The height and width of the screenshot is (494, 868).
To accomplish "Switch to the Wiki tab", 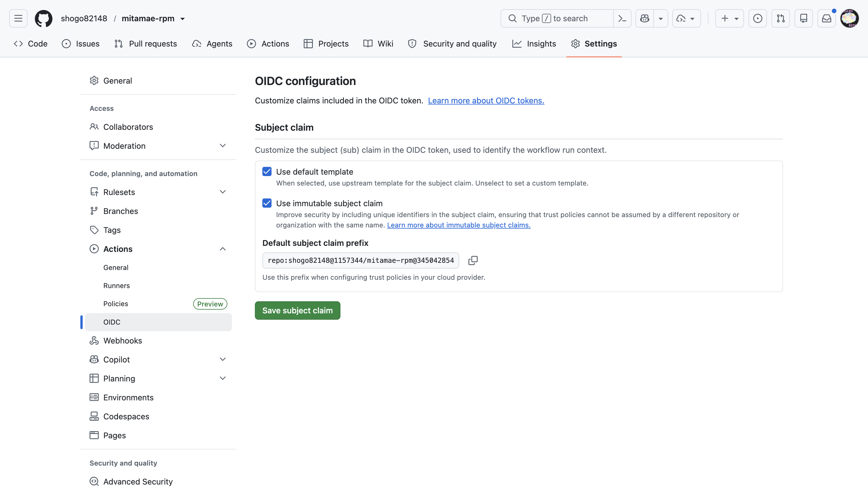I will pos(378,44).
